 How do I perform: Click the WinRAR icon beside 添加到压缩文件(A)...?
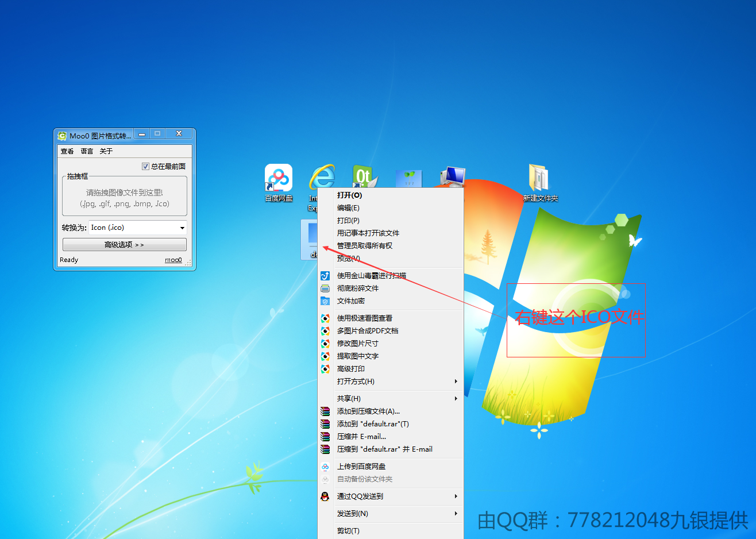pos(325,411)
